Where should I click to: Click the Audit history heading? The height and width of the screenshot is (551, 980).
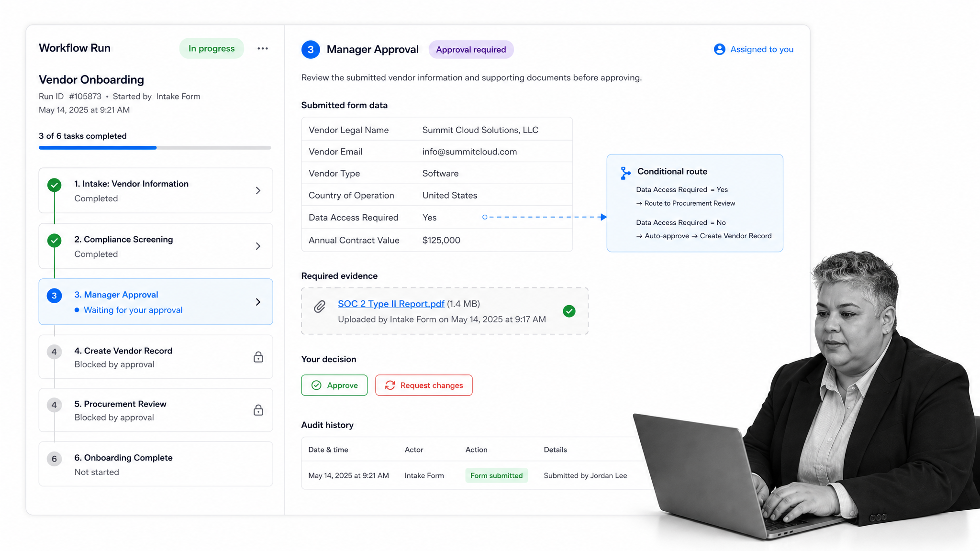tap(327, 425)
